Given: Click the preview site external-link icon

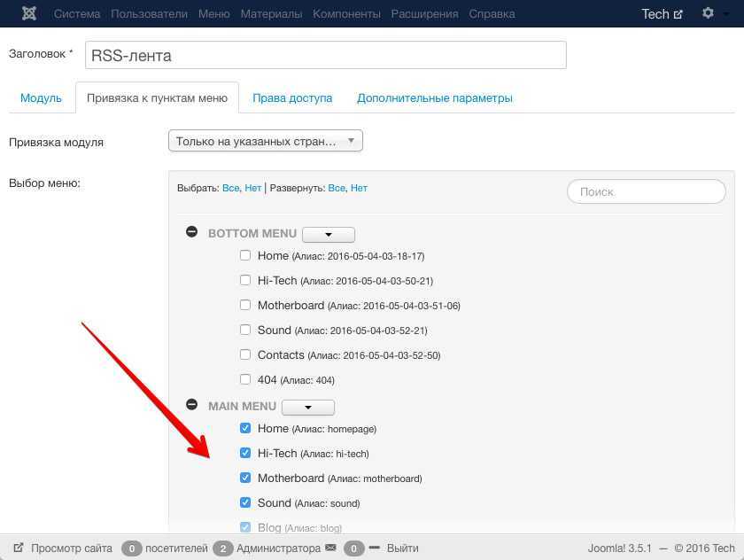Looking at the screenshot, I should point(19,548).
